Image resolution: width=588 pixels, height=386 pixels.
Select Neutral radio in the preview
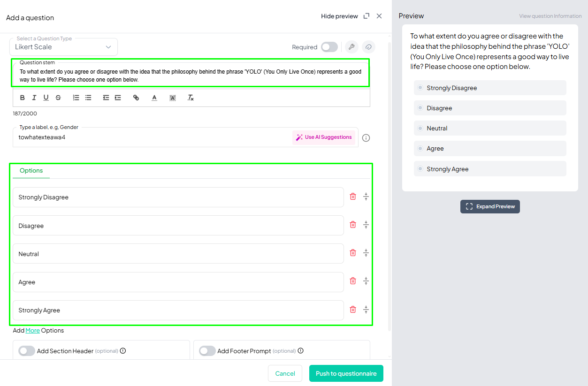pyautogui.click(x=420, y=128)
